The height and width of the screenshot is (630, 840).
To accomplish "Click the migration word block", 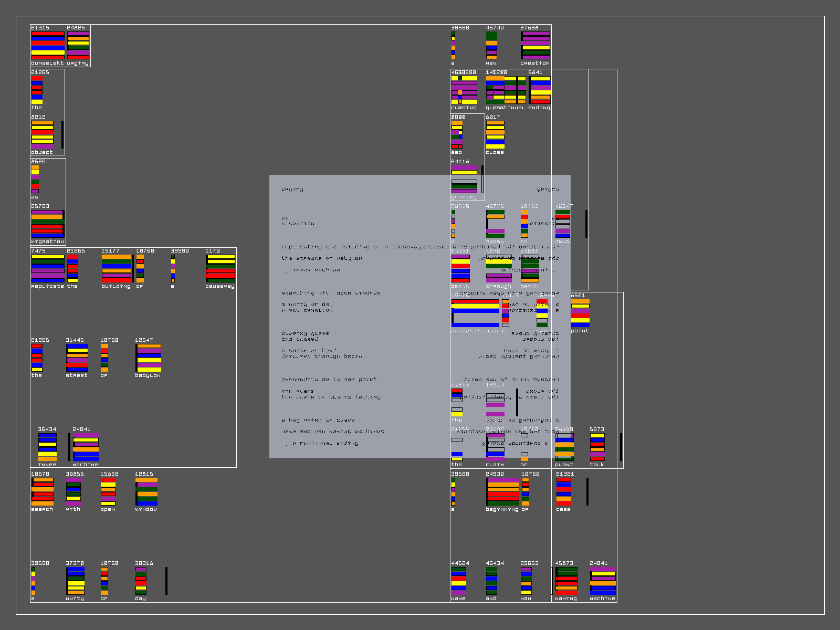I will [x=47, y=224].
